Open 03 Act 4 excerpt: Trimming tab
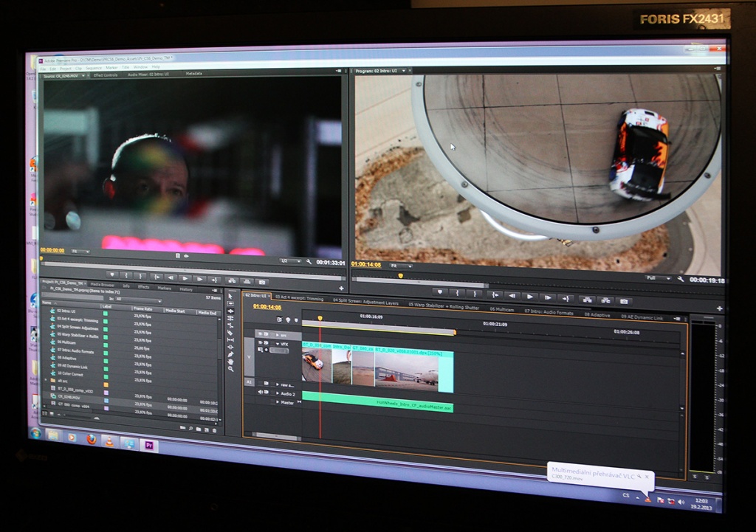 (299, 298)
